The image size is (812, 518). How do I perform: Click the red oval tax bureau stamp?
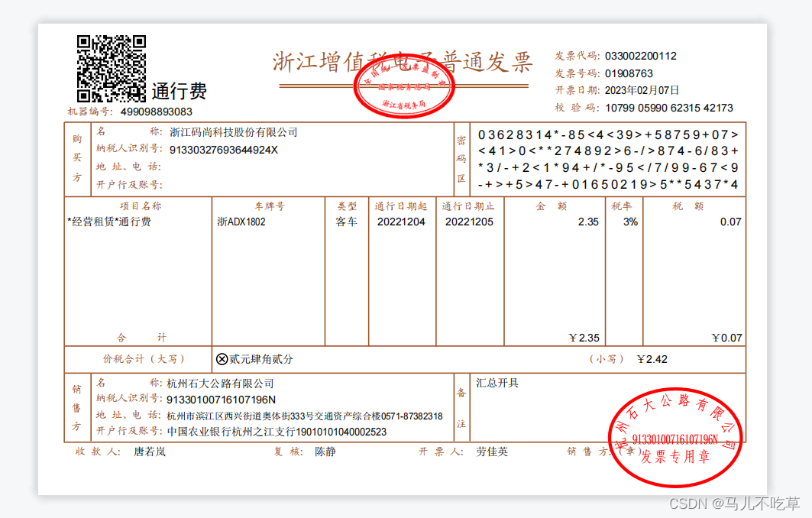404,87
